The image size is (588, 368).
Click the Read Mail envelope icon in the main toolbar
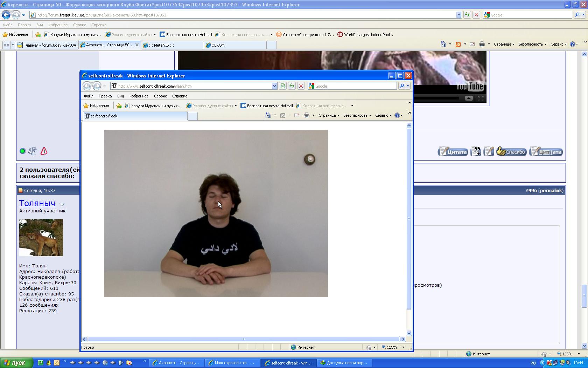472,44
